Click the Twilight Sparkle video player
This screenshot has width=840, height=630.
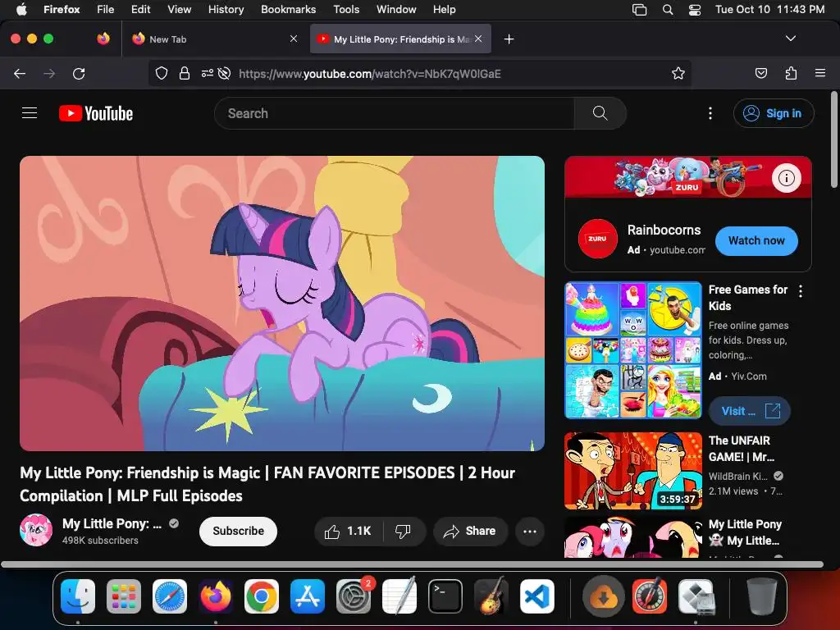pos(282,304)
